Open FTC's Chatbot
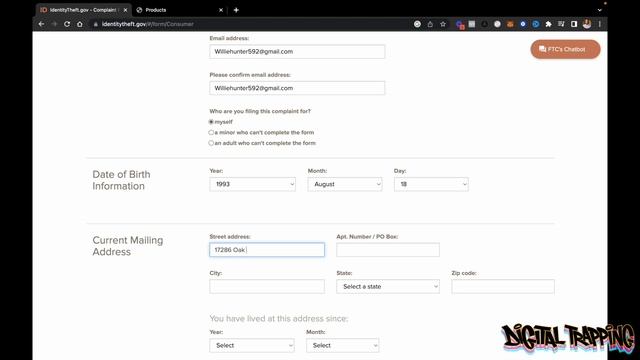This screenshot has width=640, height=360. (x=565, y=49)
